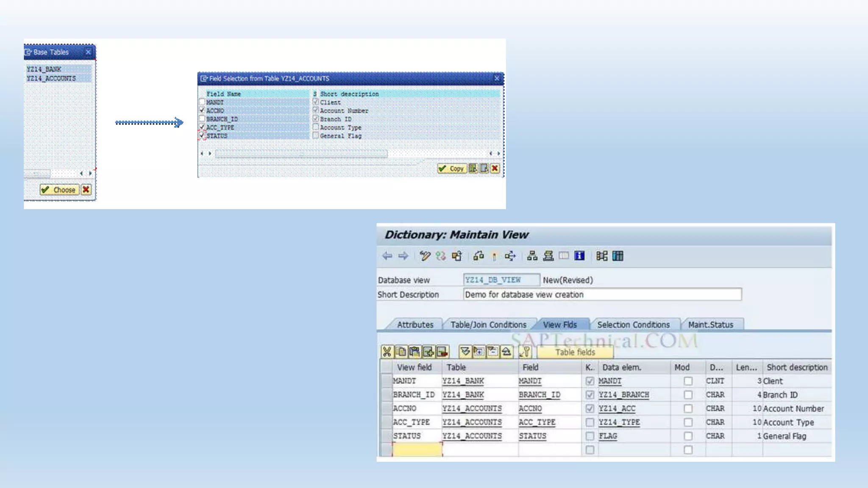
Task: Click the Delete Row icon above table
Action: click(442, 352)
